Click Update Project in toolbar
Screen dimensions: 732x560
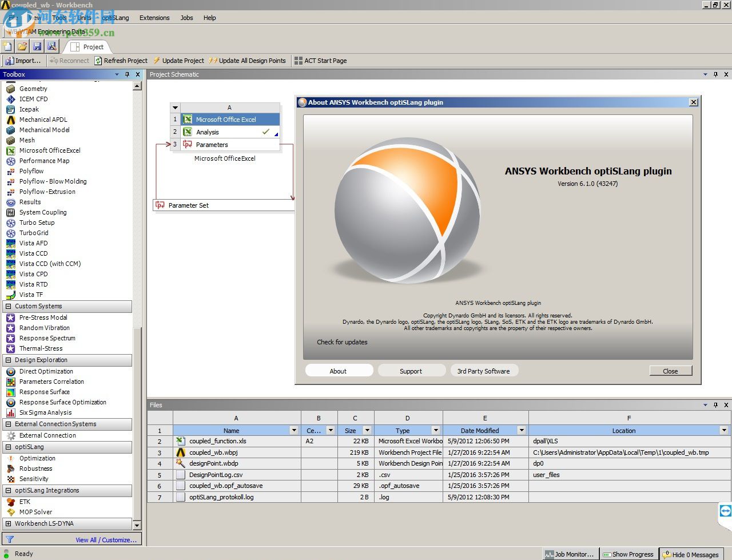178,61
